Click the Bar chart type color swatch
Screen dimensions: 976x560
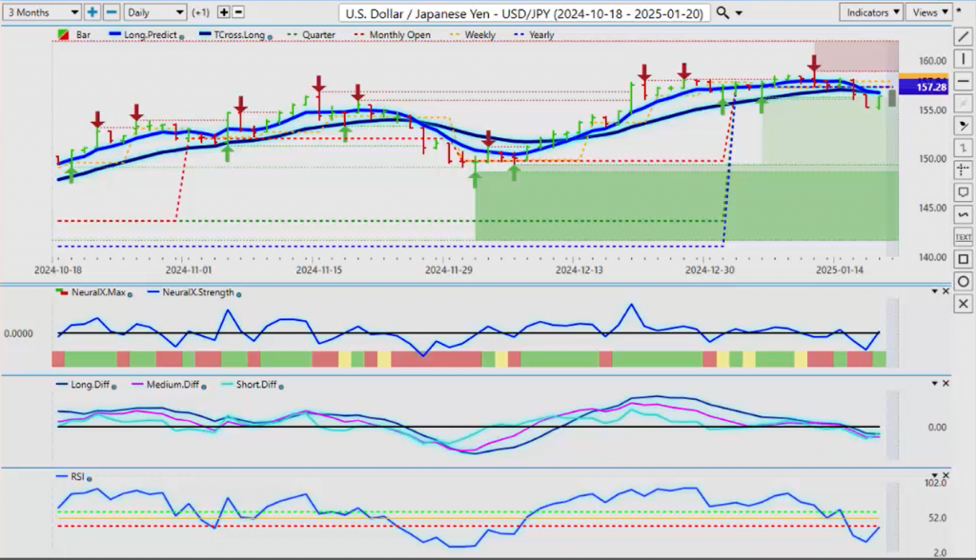[x=63, y=35]
